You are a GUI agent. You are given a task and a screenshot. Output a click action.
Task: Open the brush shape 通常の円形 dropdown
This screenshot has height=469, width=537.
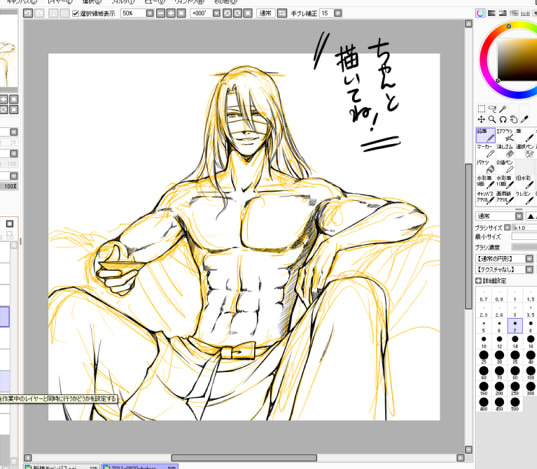[x=529, y=258]
